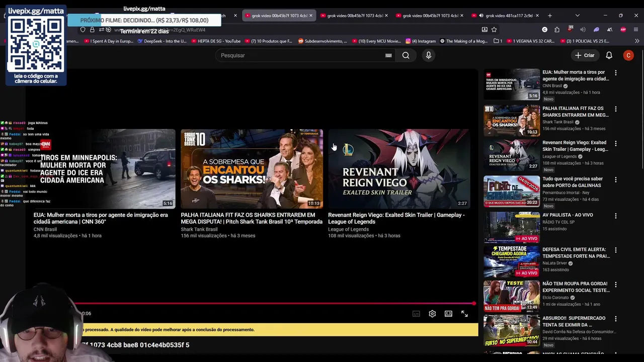Mute the grok video 481ca117 tab audio
Image resolution: width=644 pixels, height=362 pixels.
481,16
